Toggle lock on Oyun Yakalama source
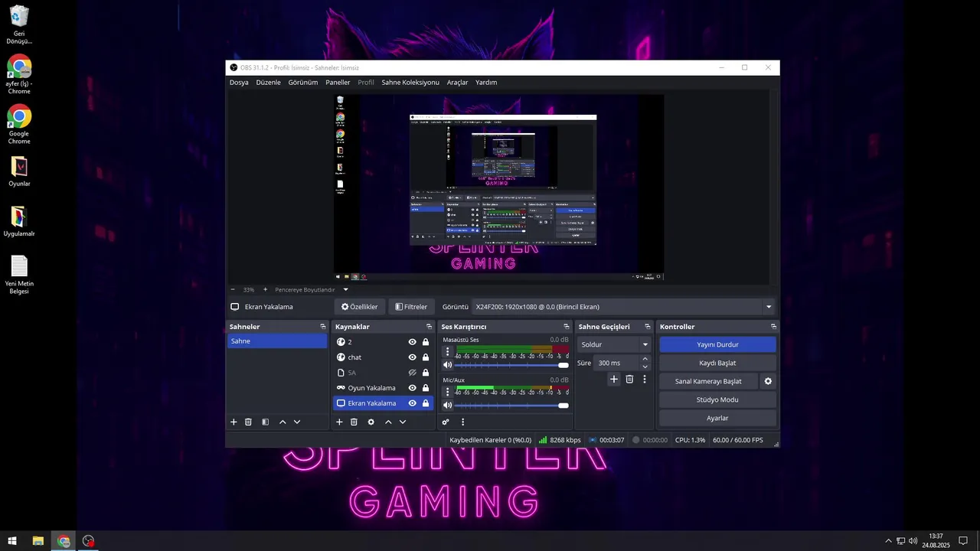The height and width of the screenshot is (551, 980). pos(426,388)
